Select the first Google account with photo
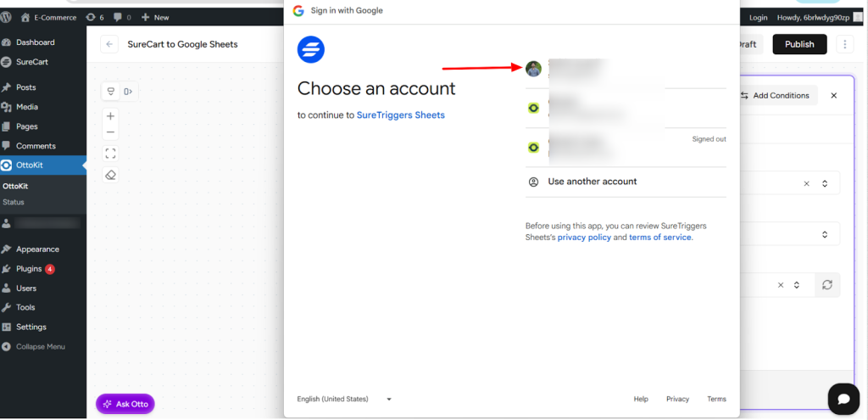This screenshot has height=420, width=868. tap(576, 69)
